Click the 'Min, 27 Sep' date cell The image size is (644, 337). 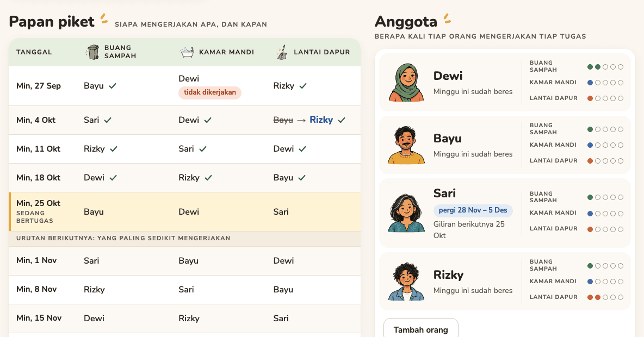[x=39, y=86]
